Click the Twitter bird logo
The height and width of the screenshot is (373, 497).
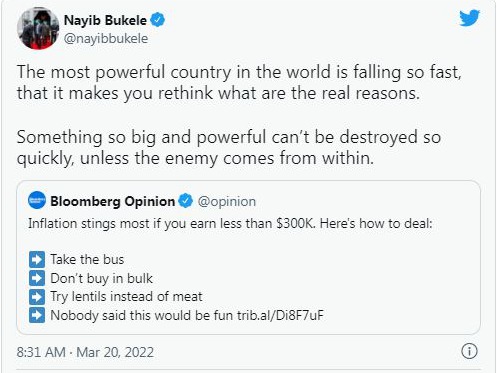pos(469,18)
